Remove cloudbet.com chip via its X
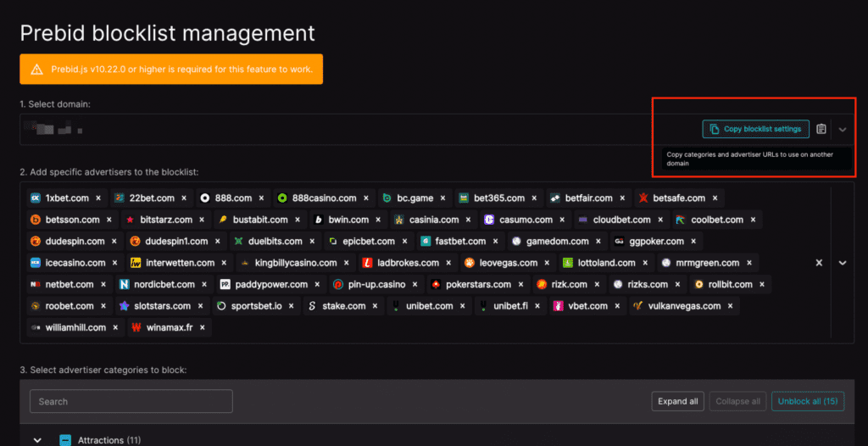This screenshot has width=868, height=446. tap(659, 220)
